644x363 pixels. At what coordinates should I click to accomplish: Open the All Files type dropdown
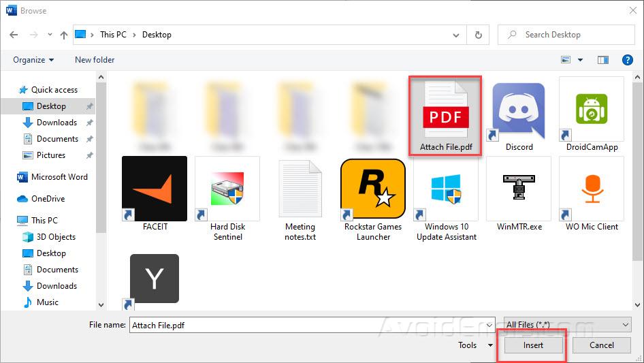coord(567,325)
